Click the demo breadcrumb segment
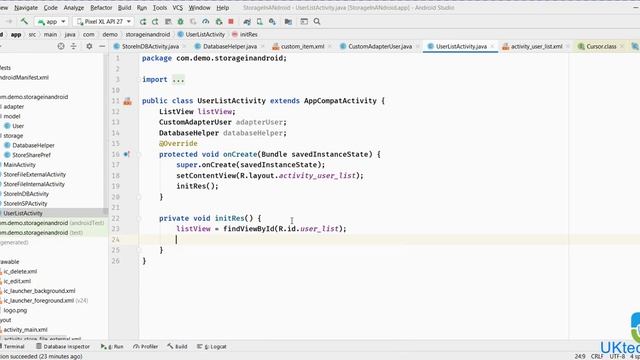640x360 pixels. 110,34
